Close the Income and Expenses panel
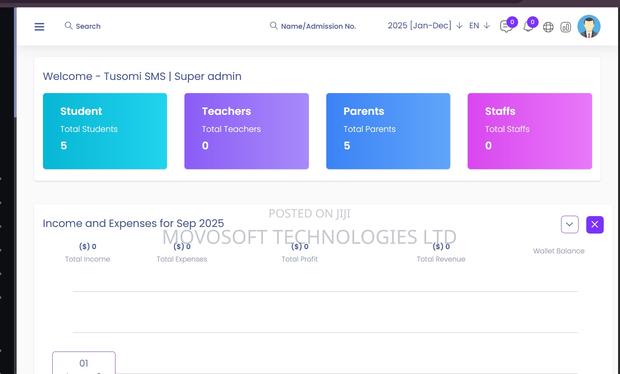The image size is (620, 374). (x=595, y=225)
